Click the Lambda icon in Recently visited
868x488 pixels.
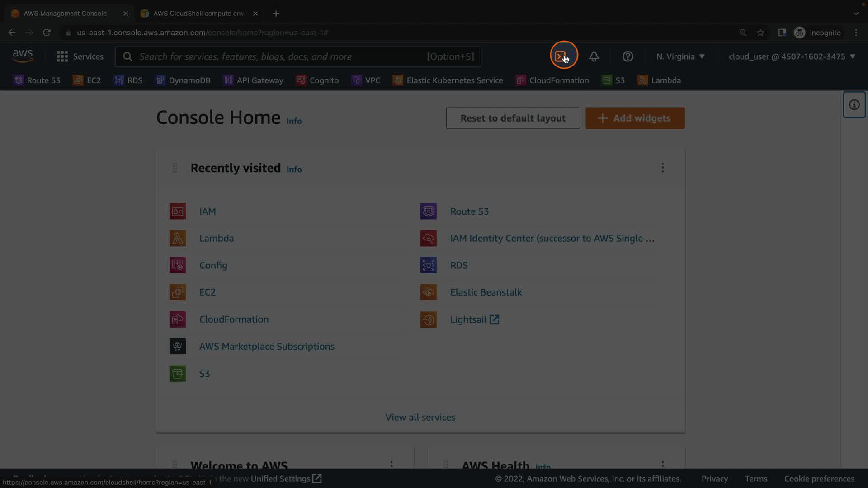178,238
